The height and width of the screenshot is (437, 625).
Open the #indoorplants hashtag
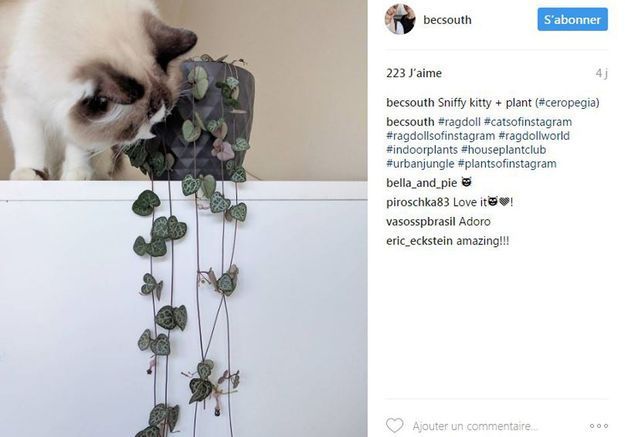click(x=422, y=150)
